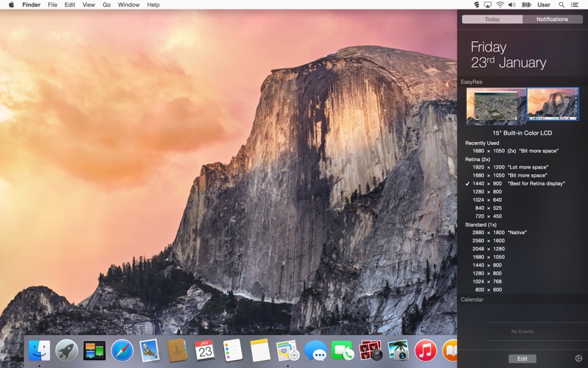Open widget settings gear in Notification Center
This screenshot has height=368, width=588.
(x=578, y=358)
